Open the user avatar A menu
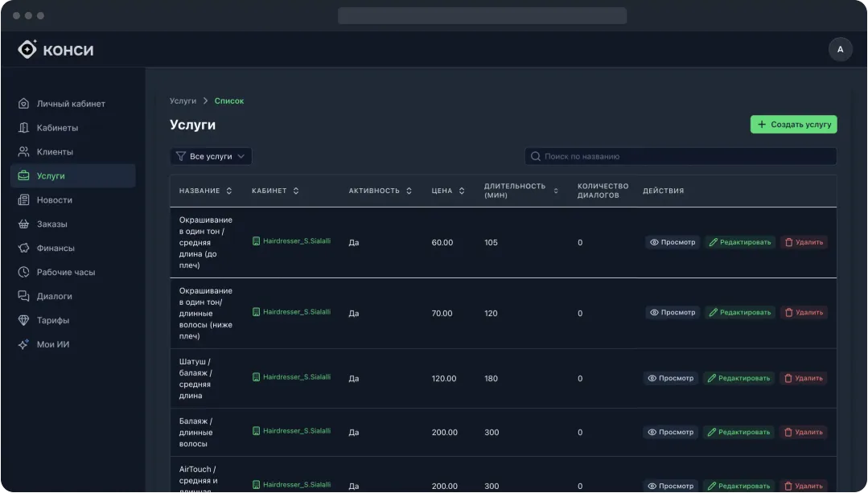The width and height of the screenshot is (868, 493). click(840, 50)
